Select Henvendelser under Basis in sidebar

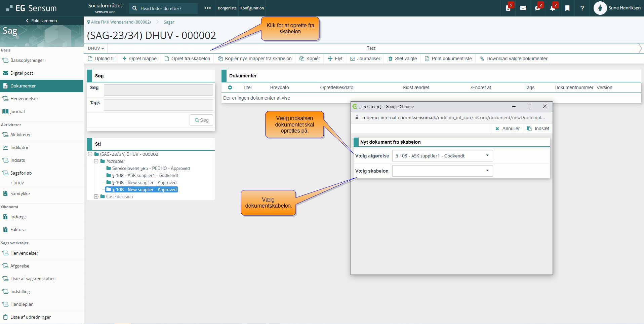click(24, 99)
